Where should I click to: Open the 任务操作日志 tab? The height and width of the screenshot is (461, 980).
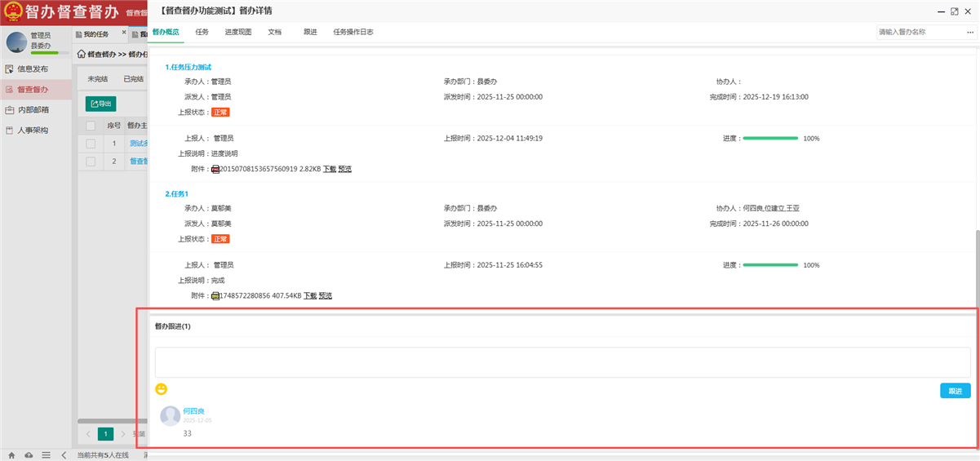[x=353, y=32]
